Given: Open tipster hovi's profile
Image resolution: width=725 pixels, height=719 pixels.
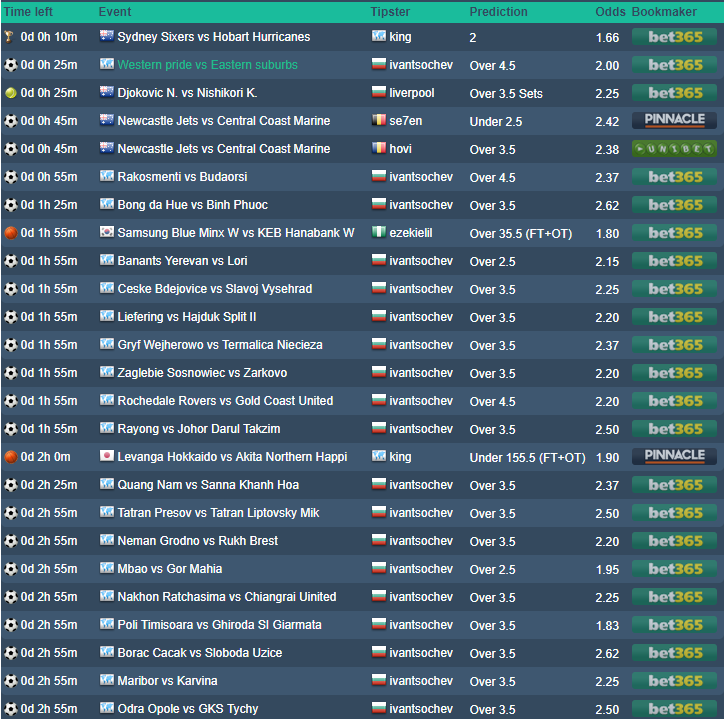Looking at the screenshot, I should [x=400, y=149].
